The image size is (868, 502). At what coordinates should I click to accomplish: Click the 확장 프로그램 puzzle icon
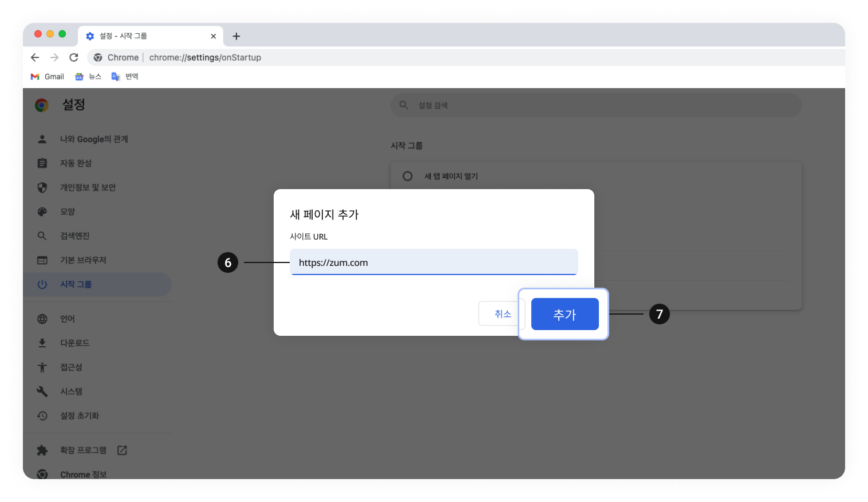coord(42,449)
